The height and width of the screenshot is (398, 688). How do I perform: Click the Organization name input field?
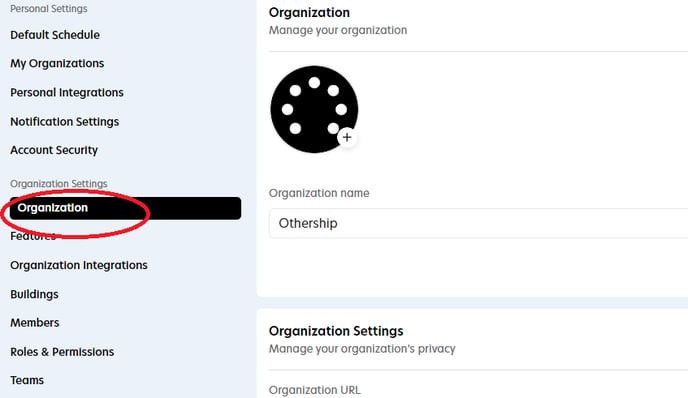pyautogui.click(x=478, y=223)
